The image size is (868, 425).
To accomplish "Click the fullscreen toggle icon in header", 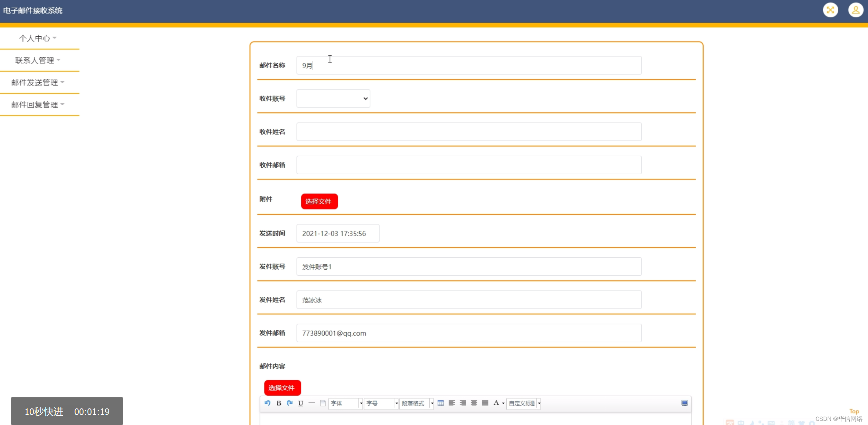I will [x=830, y=10].
